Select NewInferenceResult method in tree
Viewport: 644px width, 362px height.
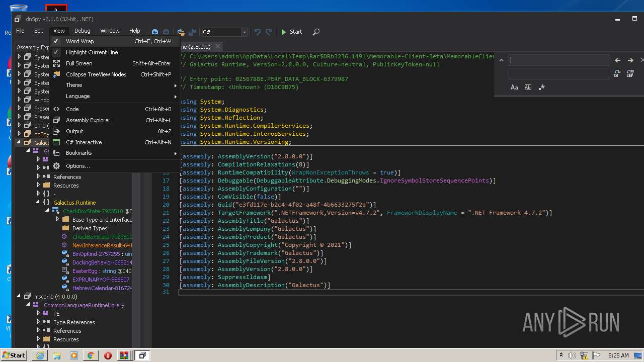(x=102, y=245)
